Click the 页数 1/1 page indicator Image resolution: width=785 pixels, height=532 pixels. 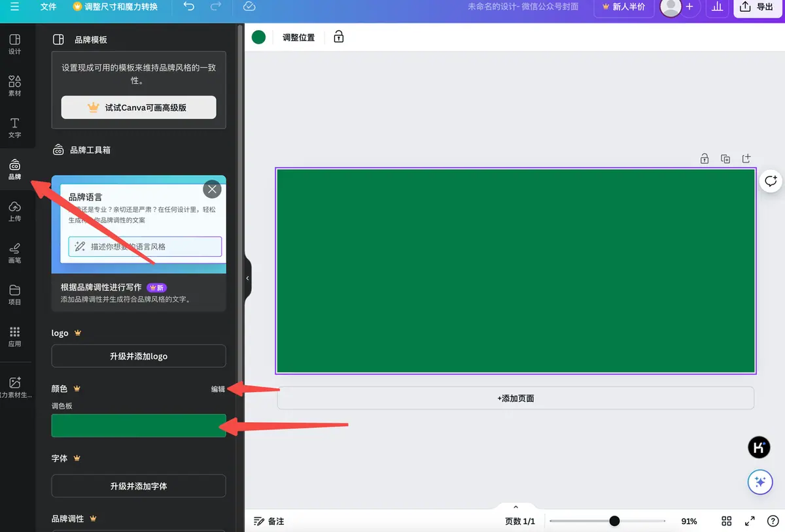click(x=520, y=522)
